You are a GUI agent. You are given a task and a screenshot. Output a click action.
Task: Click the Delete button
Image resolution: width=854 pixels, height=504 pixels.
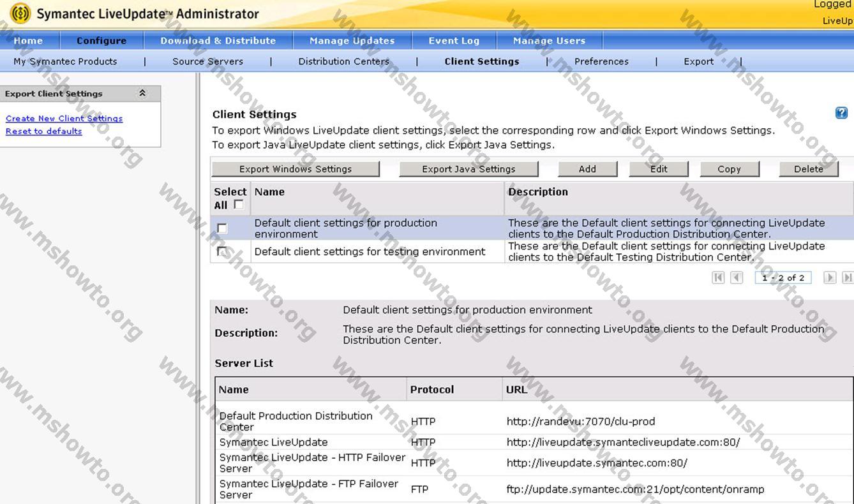[x=809, y=169]
